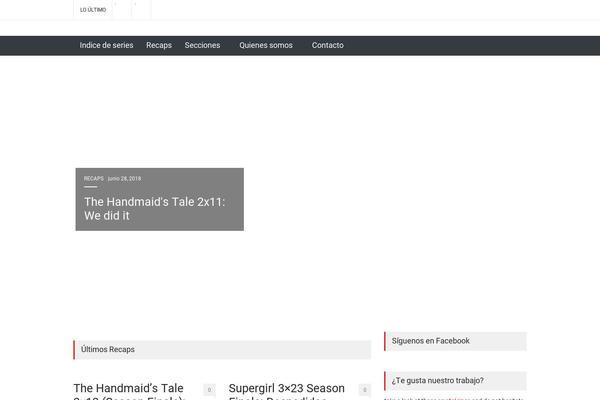
Task: Click the comment count badge beside Handmaid's Tale article
Action: pyautogui.click(x=209, y=390)
